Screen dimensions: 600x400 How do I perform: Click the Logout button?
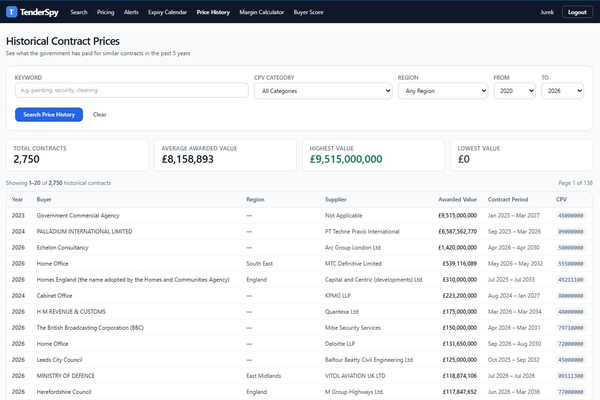pos(577,12)
